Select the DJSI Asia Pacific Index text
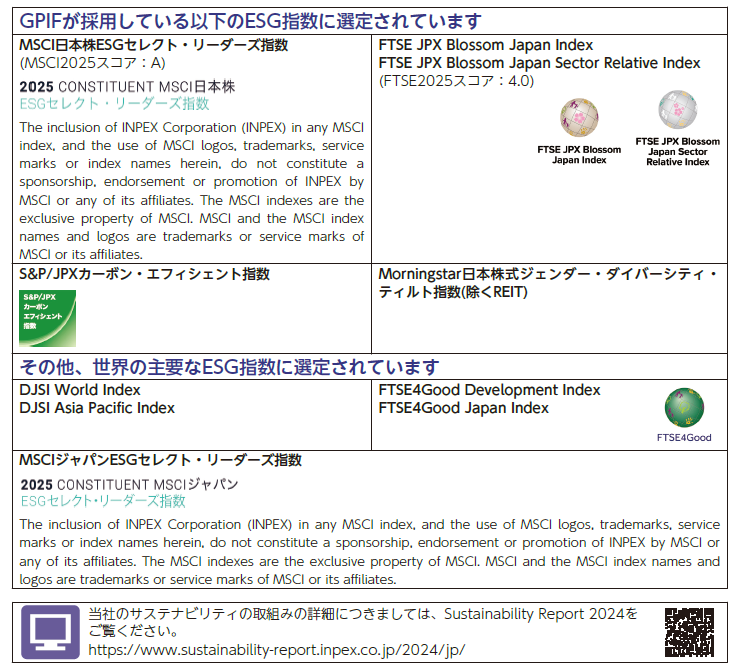 (97, 408)
